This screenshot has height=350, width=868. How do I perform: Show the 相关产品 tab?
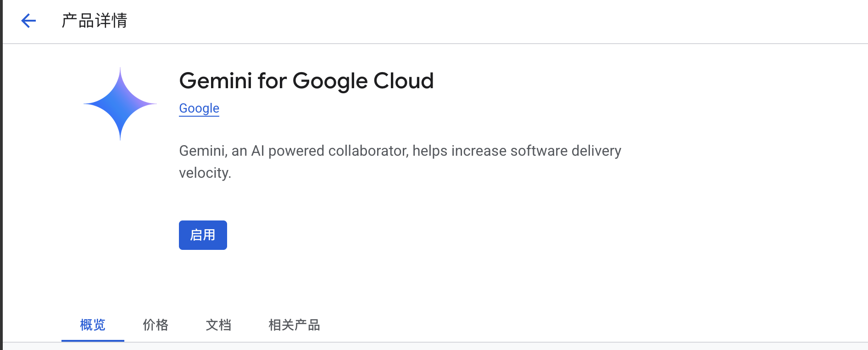tap(294, 325)
